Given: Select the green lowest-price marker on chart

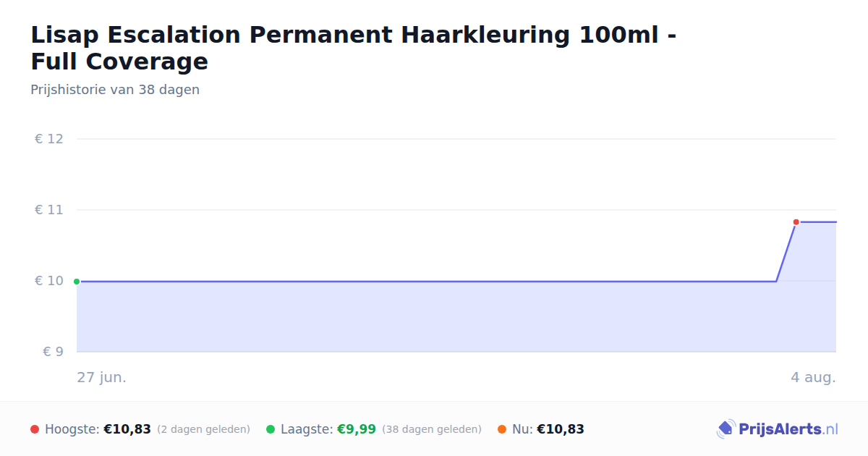Looking at the screenshot, I should point(77,282).
